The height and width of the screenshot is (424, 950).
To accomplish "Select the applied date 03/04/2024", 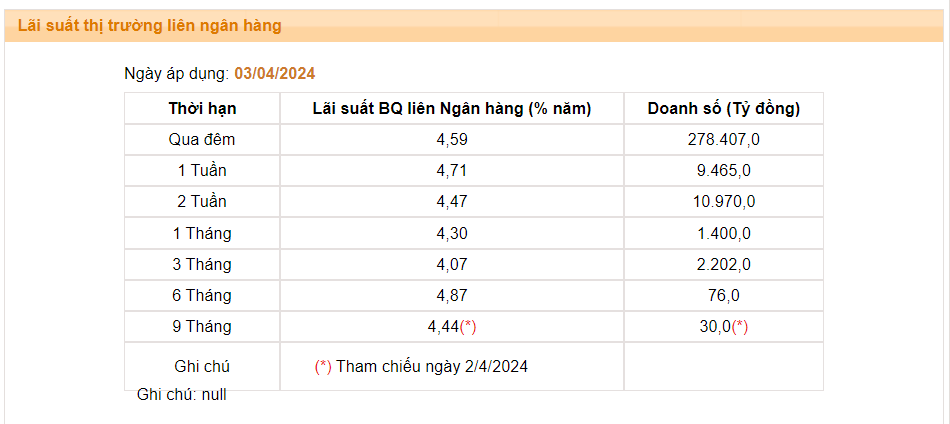I will click(x=275, y=73).
